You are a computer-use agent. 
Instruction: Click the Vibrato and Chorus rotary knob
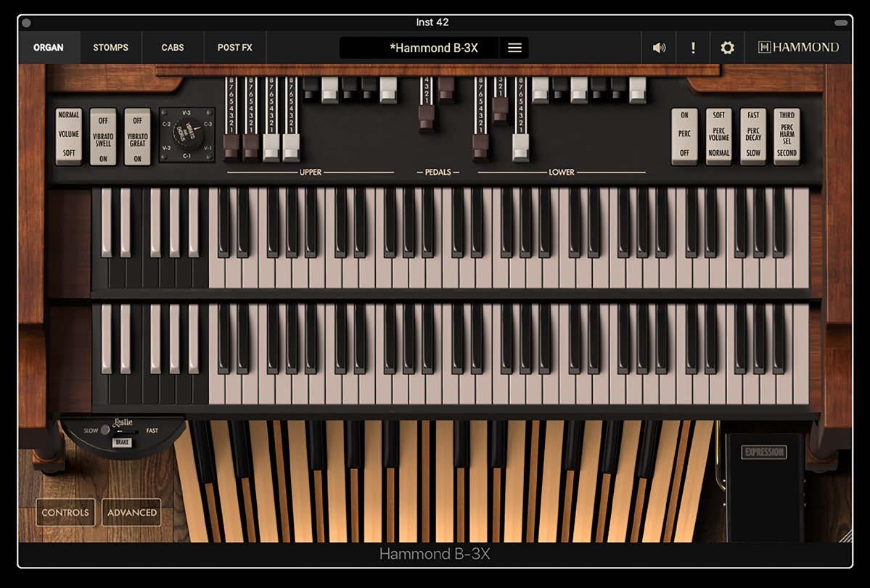click(187, 133)
